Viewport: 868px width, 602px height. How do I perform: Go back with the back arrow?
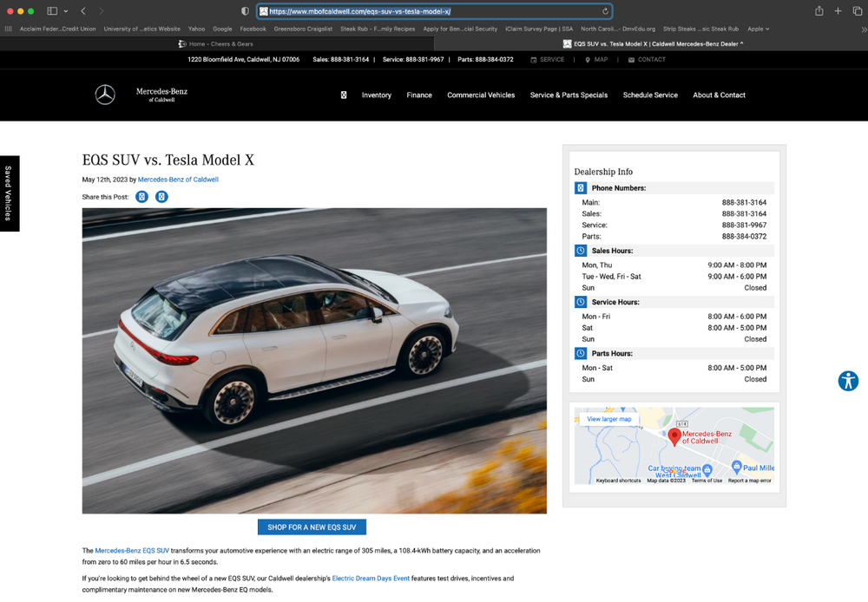[83, 11]
